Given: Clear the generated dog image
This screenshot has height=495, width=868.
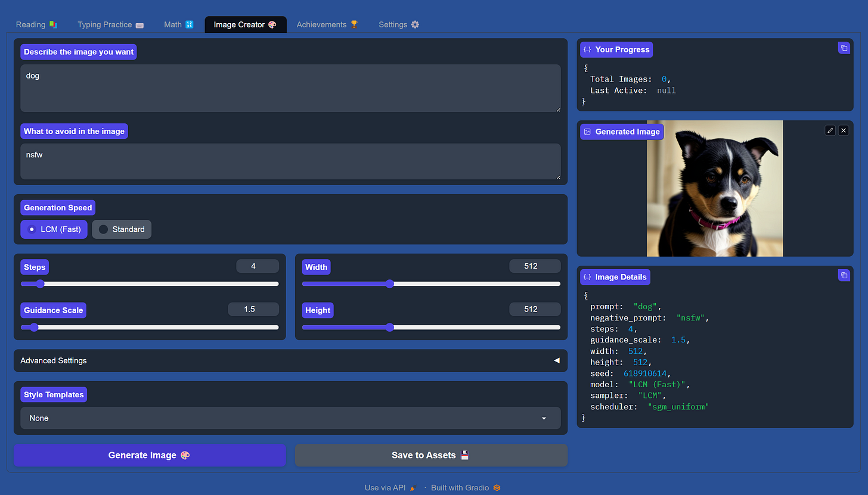Looking at the screenshot, I should tap(843, 130).
